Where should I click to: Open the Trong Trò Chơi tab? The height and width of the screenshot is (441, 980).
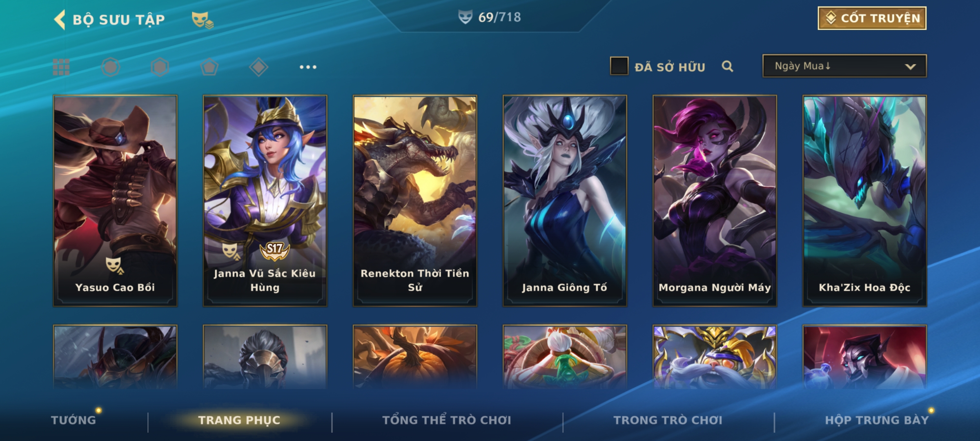(x=668, y=420)
